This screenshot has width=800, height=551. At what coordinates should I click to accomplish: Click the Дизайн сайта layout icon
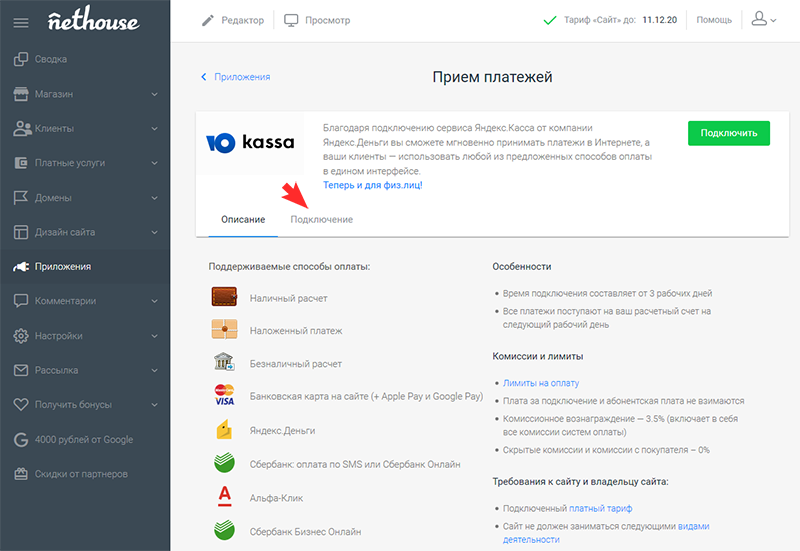21,232
